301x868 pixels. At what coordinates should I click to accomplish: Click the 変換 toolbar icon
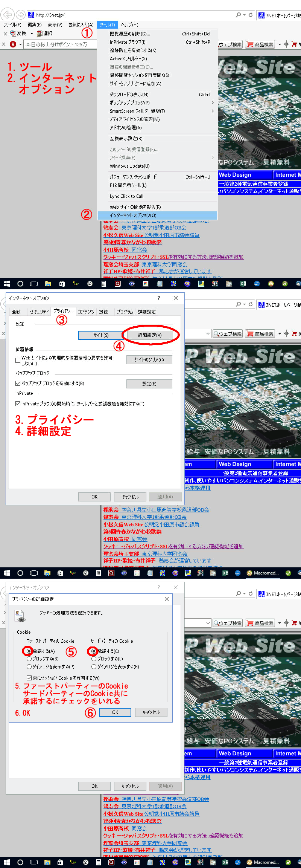(x=13, y=34)
